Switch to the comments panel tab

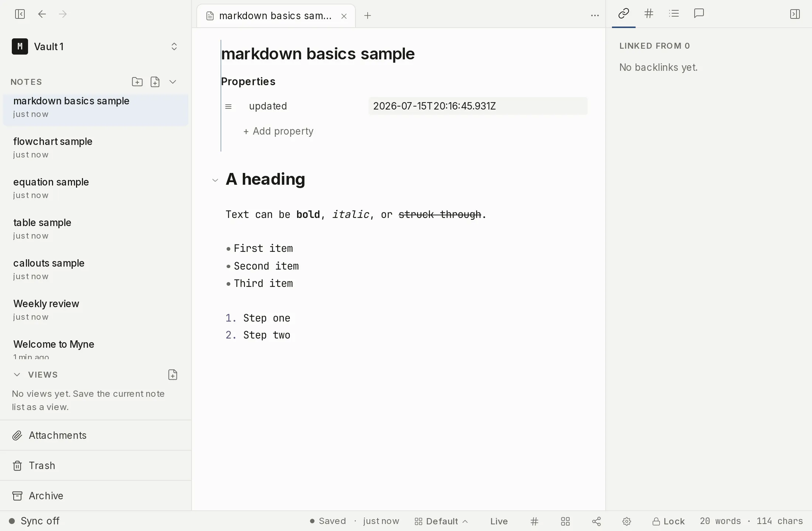click(x=699, y=14)
